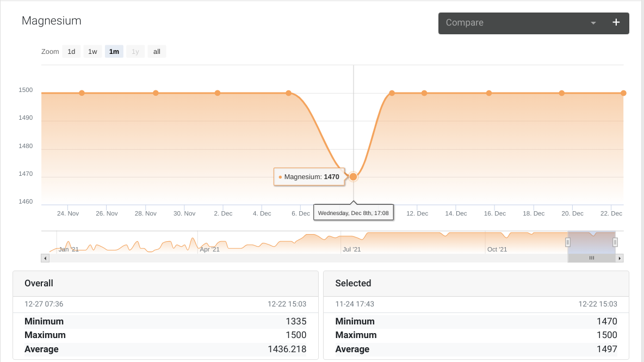The image size is (644, 362).
Task: Show all data with the all zoom button
Action: point(157,51)
